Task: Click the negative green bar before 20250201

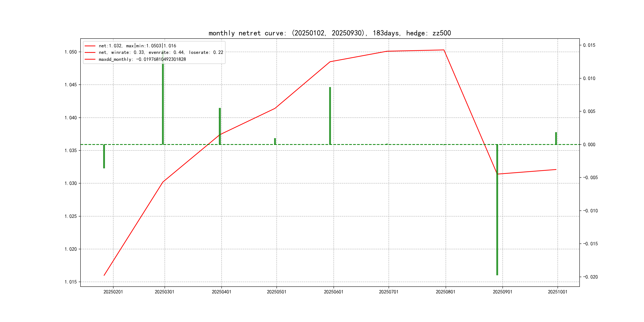Action: click(x=104, y=156)
